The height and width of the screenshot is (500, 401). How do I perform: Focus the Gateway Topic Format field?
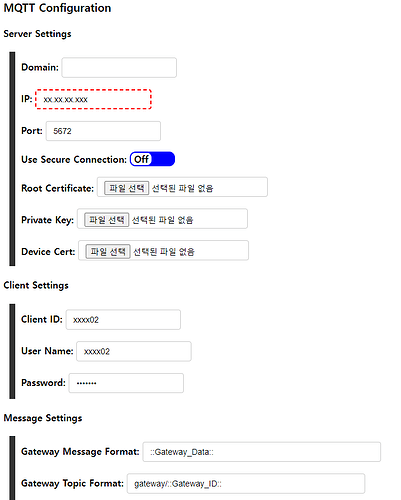pos(246,483)
